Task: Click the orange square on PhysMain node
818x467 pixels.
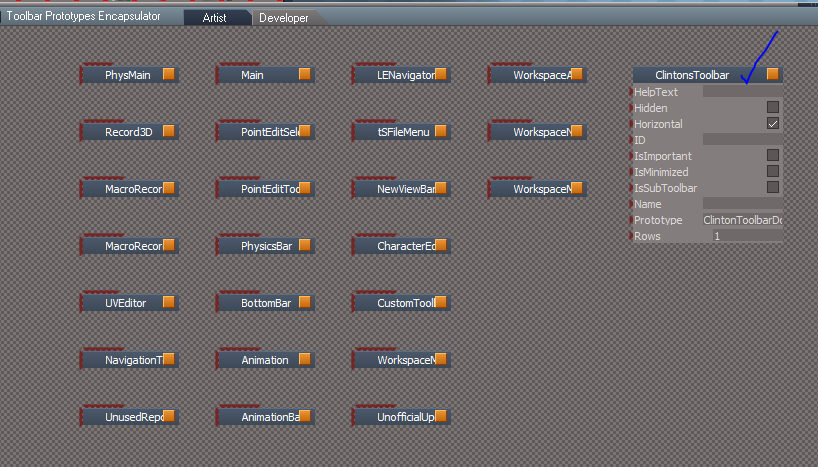Action: tap(169, 74)
